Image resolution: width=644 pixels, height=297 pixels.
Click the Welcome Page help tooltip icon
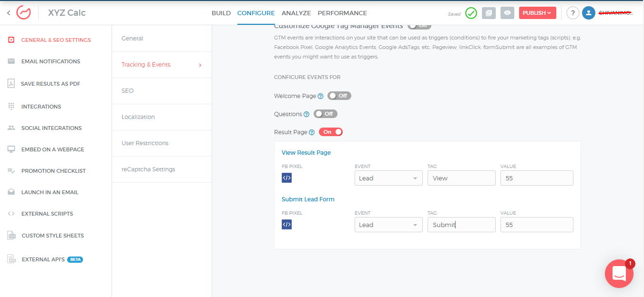click(321, 96)
